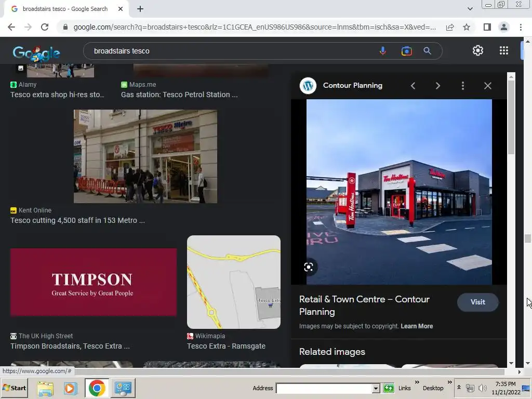The image size is (532, 399).
Task: Open the control panel taskbar icon
Action: 123,388
